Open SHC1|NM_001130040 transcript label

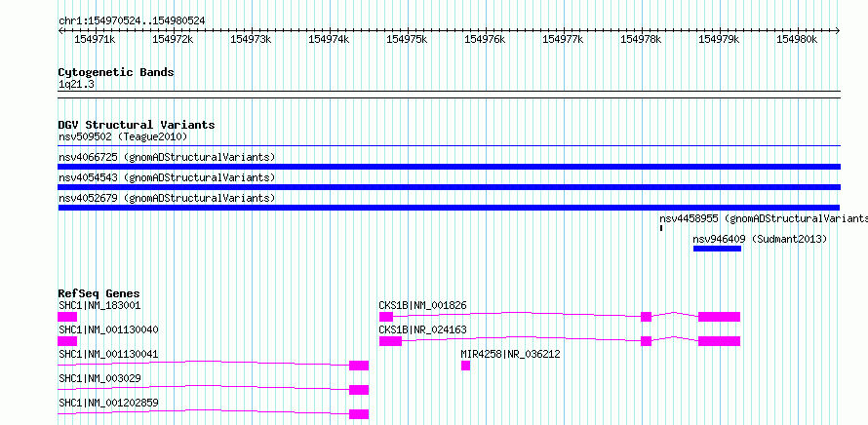[108, 329]
